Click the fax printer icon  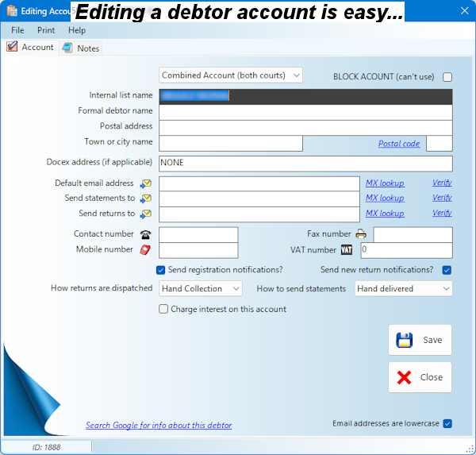361,234
